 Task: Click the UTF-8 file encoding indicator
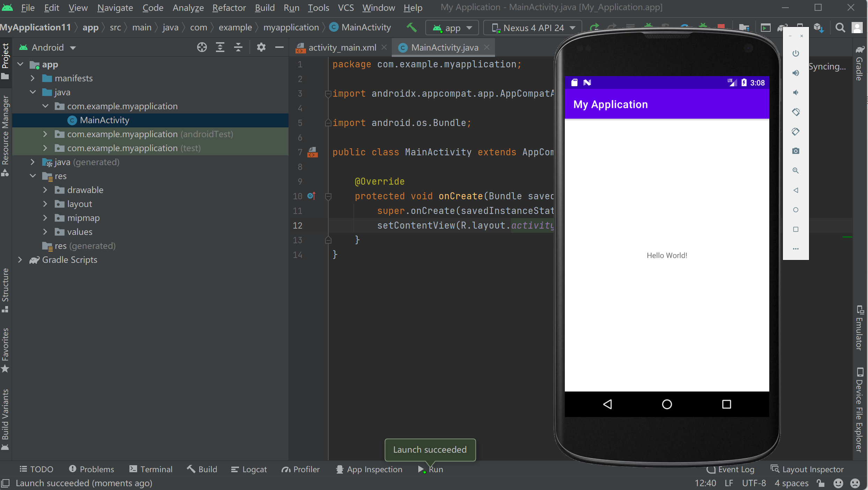pyautogui.click(x=754, y=483)
